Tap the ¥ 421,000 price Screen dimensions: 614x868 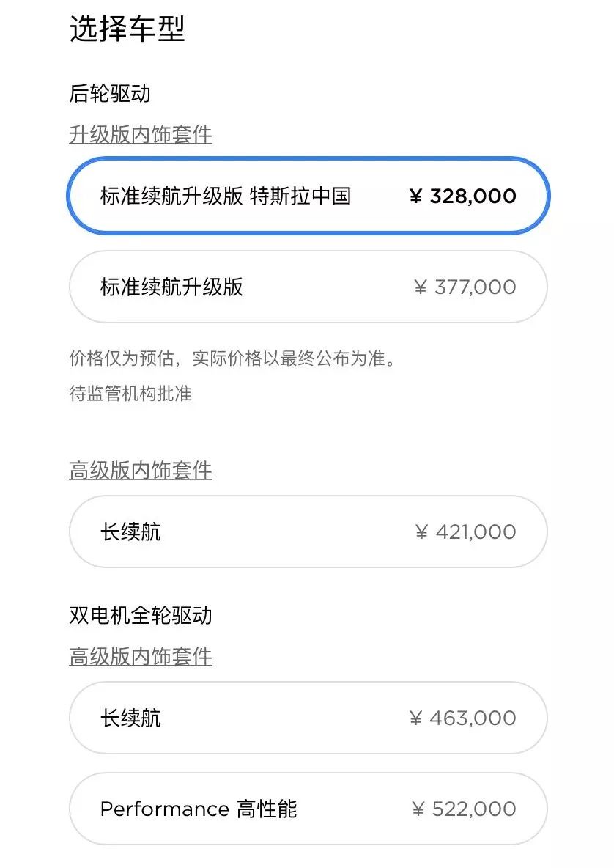[465, 532]
